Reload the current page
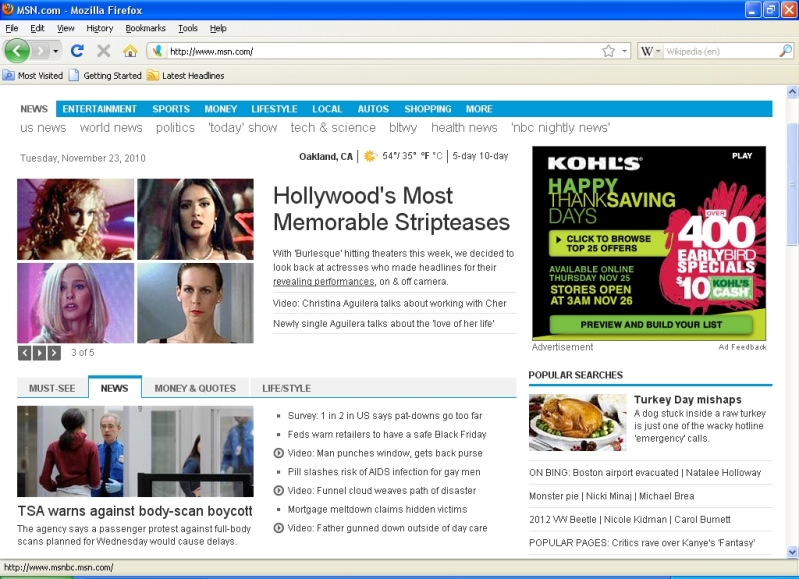799x579 pixels. pyautogui.click(x=77, y=50)
